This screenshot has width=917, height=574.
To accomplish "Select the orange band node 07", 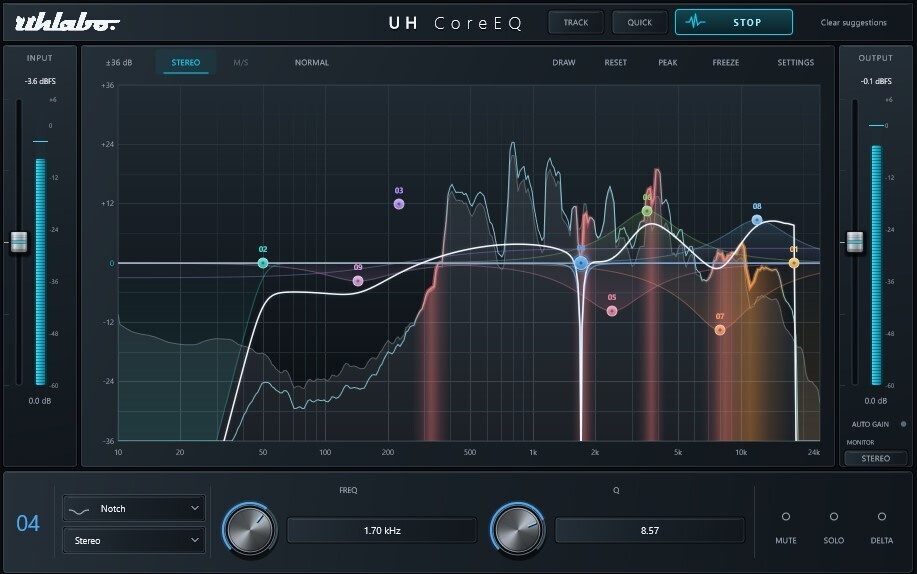I will tap(720, 330).
